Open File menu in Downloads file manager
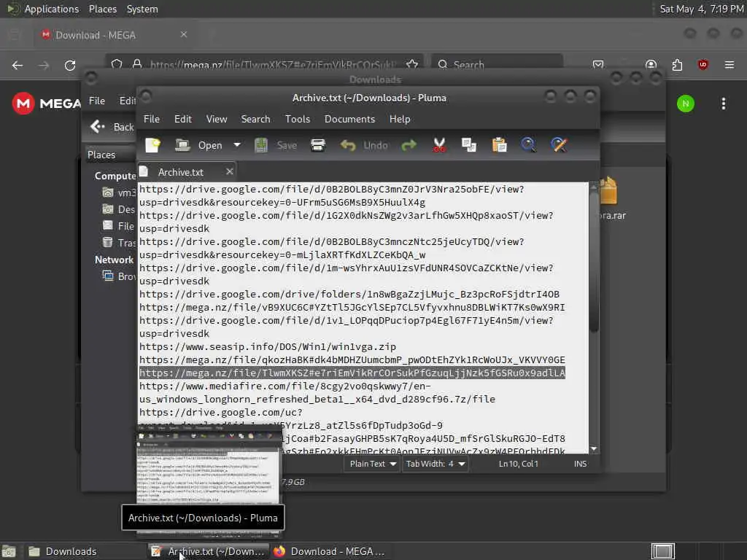 [97, 101]
